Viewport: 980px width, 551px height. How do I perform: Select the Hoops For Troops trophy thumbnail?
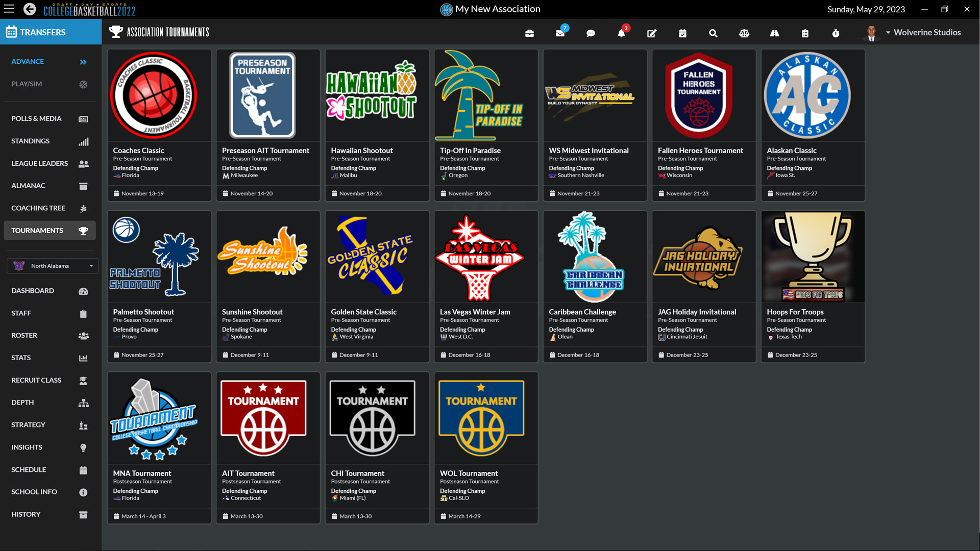point(813,257)
